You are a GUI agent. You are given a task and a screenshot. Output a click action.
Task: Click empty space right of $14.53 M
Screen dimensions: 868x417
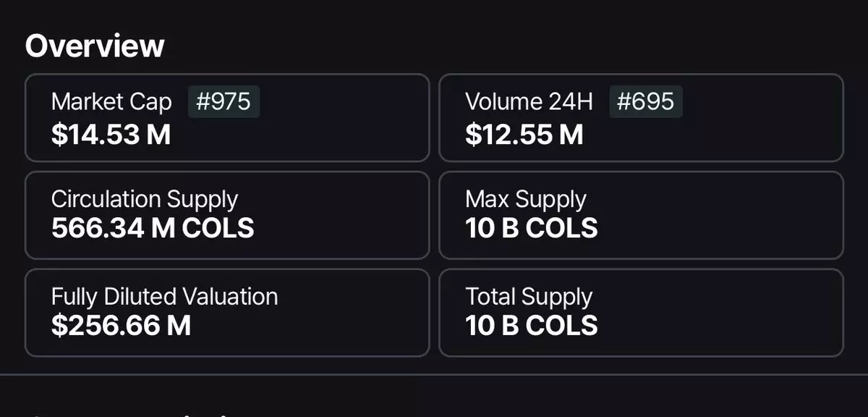pos(304,135)
